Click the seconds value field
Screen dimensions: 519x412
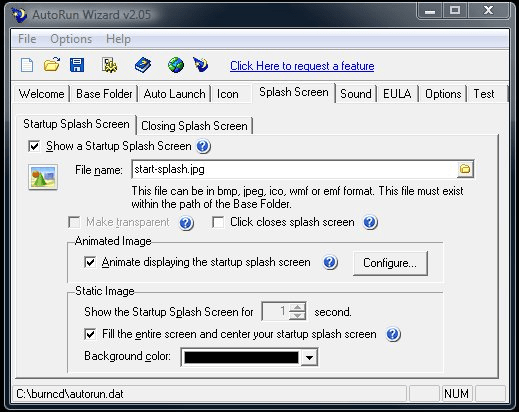click(276, 311)
